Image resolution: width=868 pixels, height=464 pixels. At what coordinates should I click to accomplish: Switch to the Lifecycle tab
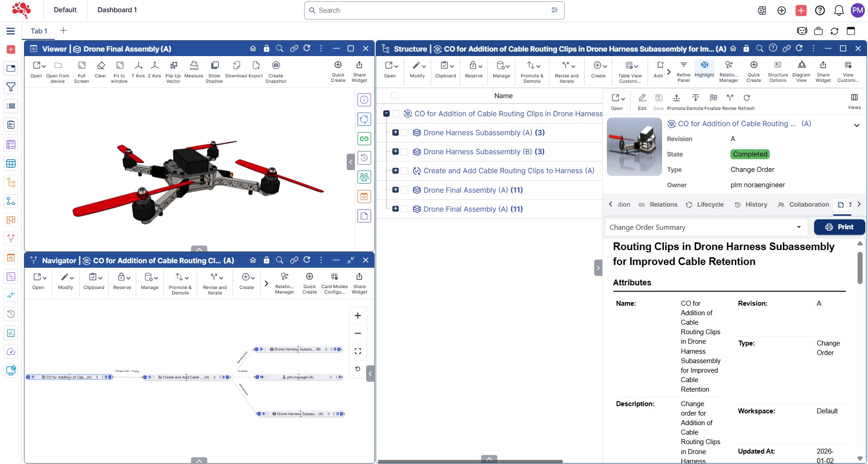click(705, 205)
